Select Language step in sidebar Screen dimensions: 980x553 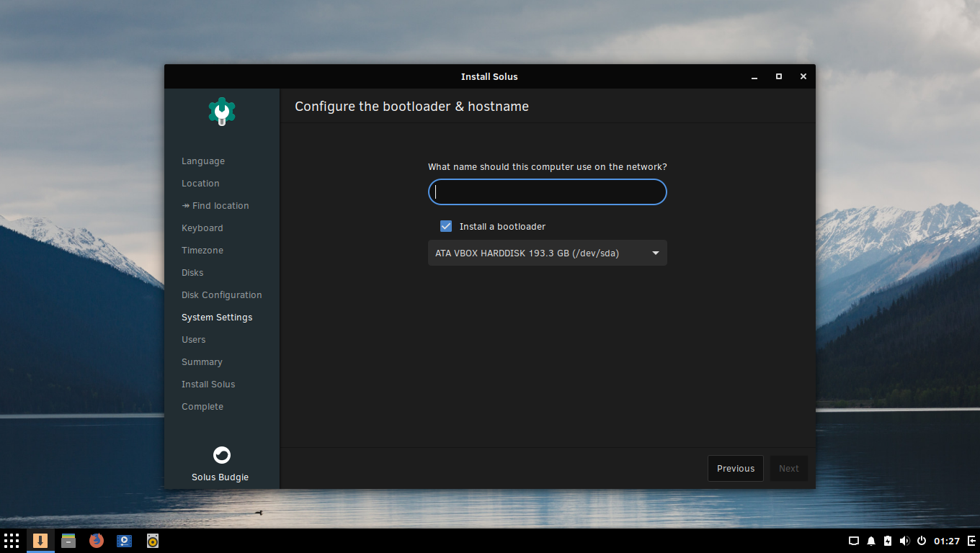pyautogui.click(x=203, y=161)
